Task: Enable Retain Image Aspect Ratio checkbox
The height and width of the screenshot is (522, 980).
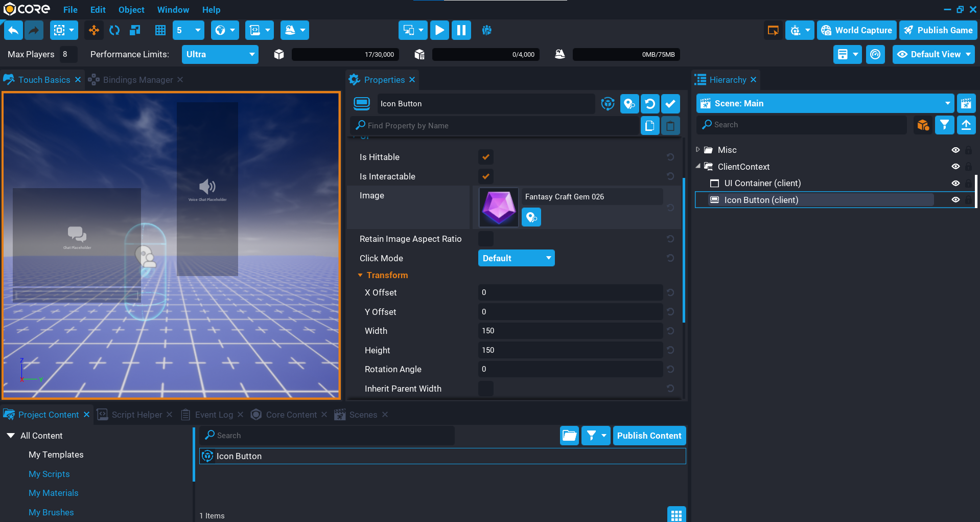Action: click(485, 239)
